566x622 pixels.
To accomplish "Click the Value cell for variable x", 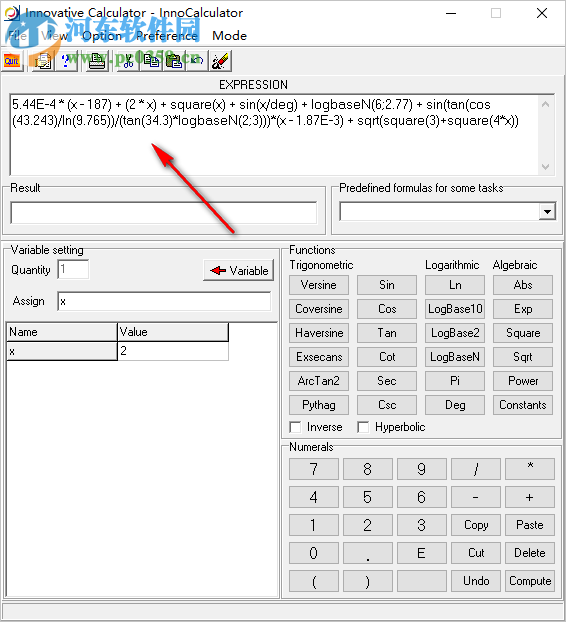I will [x=173, y=351].
